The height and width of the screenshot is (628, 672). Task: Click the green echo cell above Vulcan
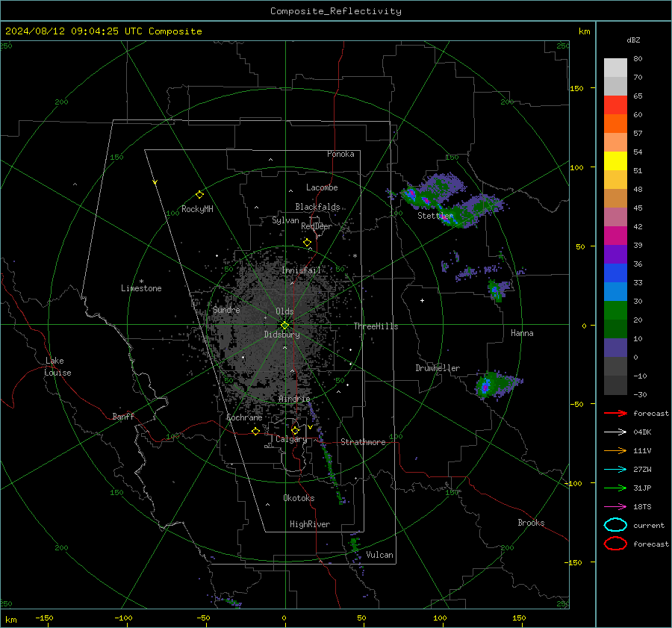pyautogui.click(x=354, y=544)
